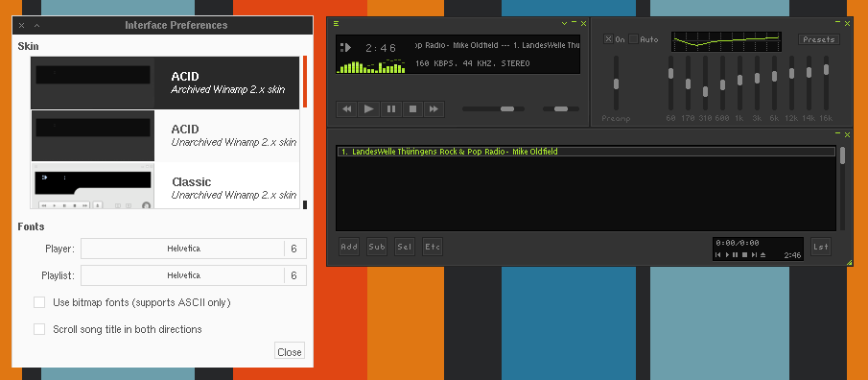
Task: Toggle the equalizer Auto checkbox
Action: (634, 39)
